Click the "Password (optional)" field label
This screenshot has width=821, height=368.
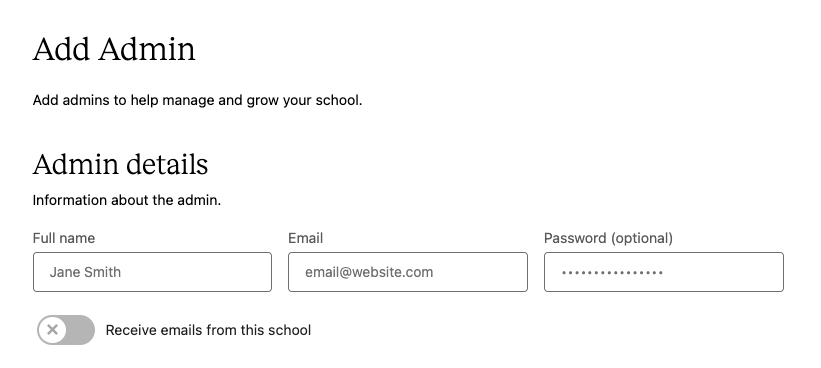(x=608, y=238)
